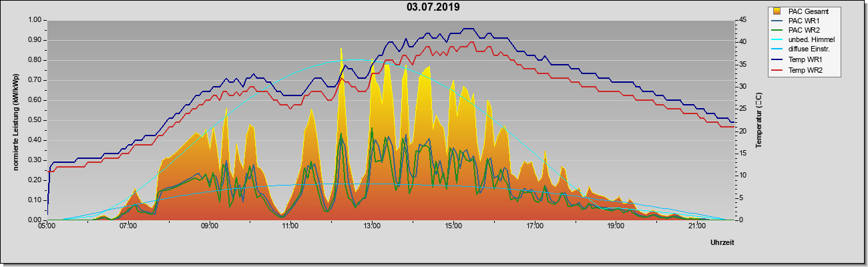Click the 17:00 time axis label
Screen dimensions: 868x267
pos(534,227)
